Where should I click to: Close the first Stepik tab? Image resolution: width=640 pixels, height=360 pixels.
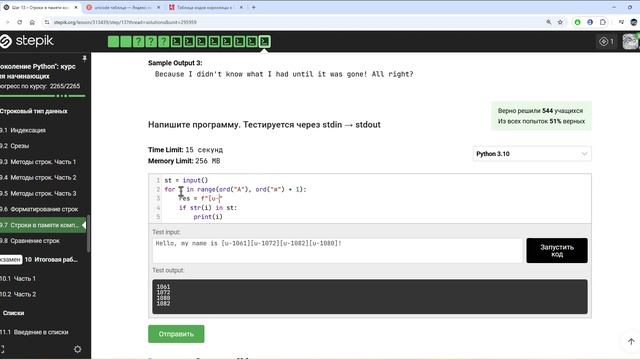(76, 7)
